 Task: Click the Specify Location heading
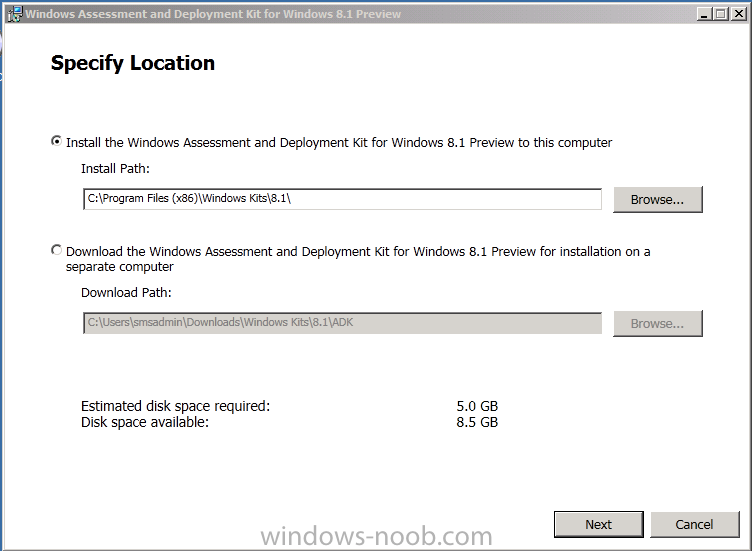[x=133, y=63]
